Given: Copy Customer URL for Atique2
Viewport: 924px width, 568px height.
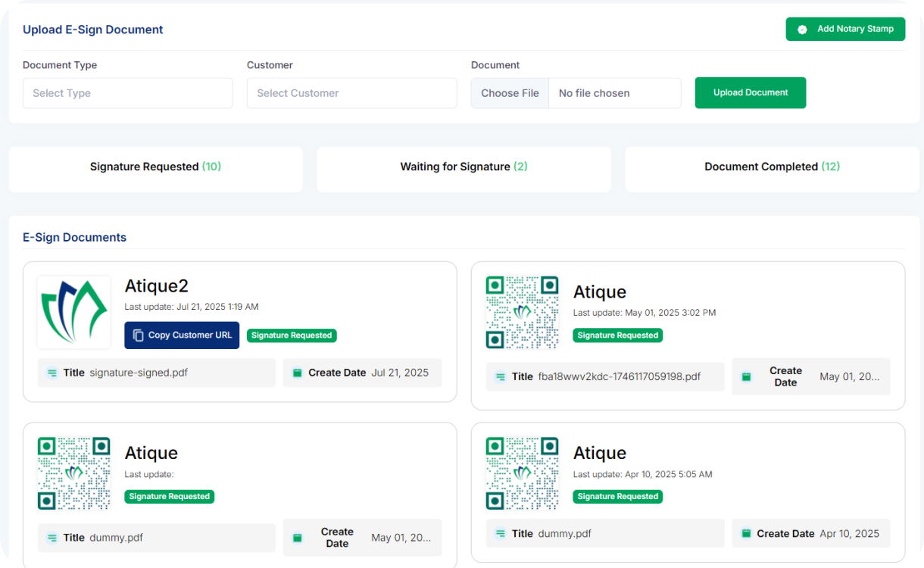Looking at the screenshot, I should [x=182, y=335].
